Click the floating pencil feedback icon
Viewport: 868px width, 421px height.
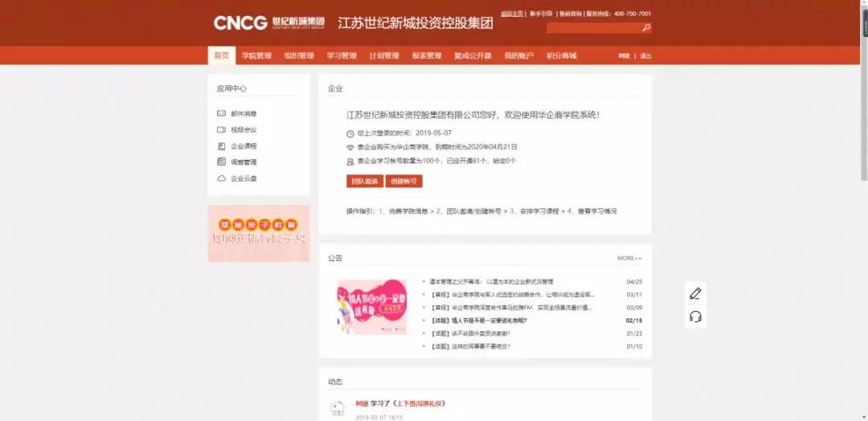click(x=695, y=293)
